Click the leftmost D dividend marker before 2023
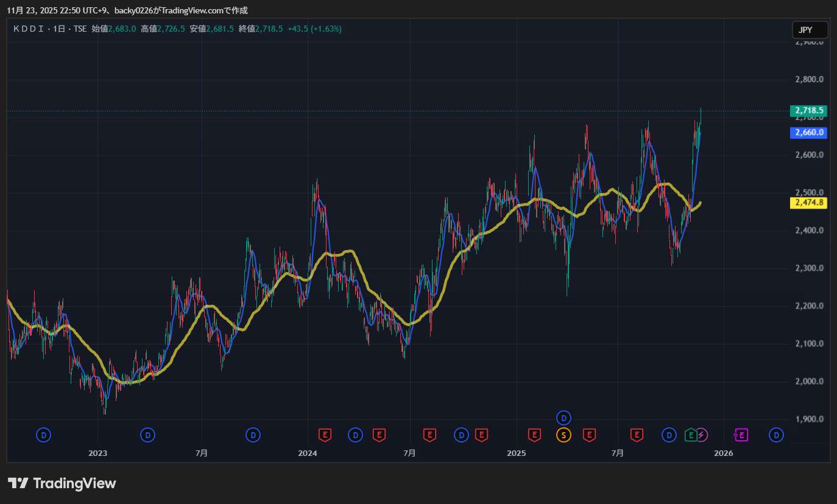 (x=43, y=435)
